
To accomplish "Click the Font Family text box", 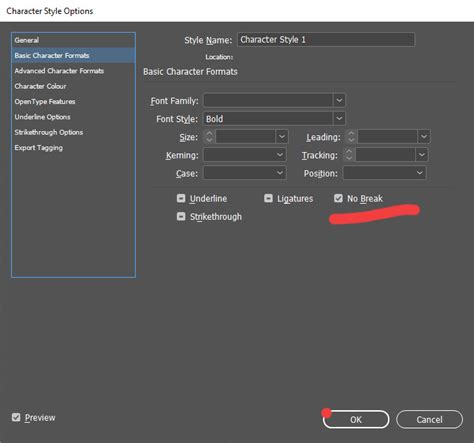I will [268, 100].
